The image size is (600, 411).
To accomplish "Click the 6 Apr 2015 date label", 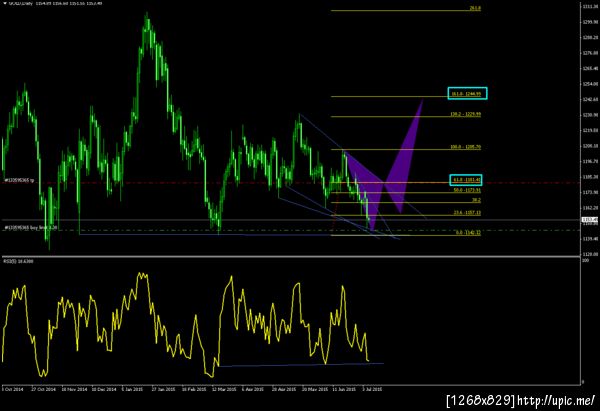I will click(x=253, y=389).
